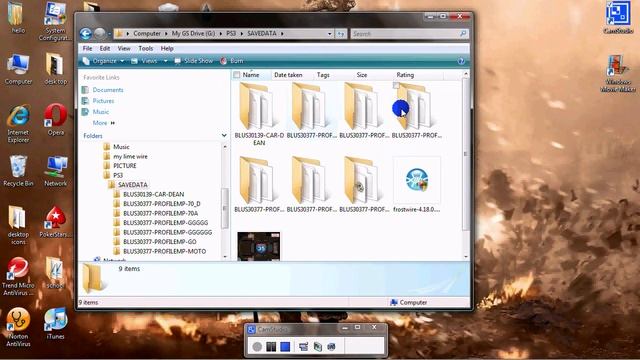This screenshot has width=640, height=360.
Task: Click the last round icon in the CamStudio toolbar
Action: click(x=331, y=347)
